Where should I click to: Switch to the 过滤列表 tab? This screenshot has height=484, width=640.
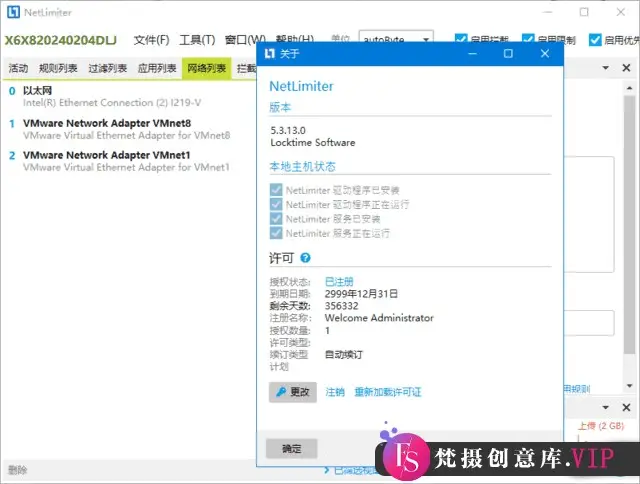(107, 68)
